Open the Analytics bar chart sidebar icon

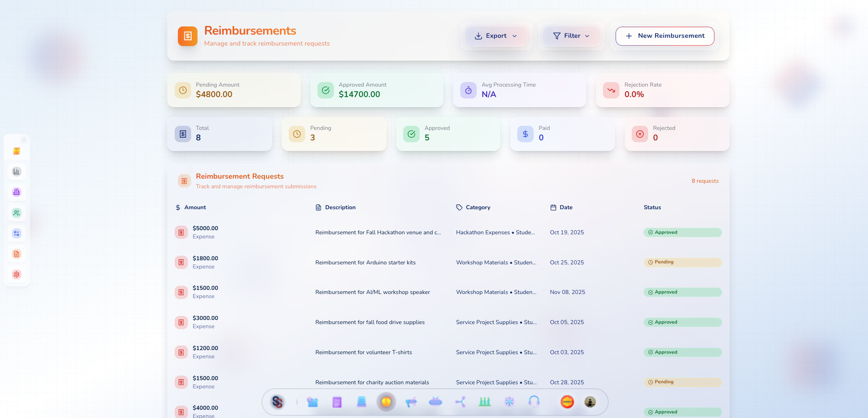(17, 171)
